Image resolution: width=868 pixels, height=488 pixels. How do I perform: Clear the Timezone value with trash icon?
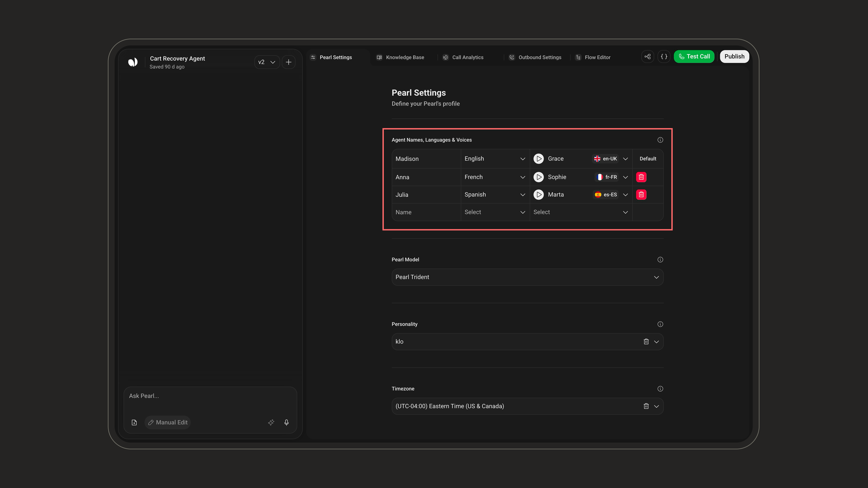click(x=646, y=406)
